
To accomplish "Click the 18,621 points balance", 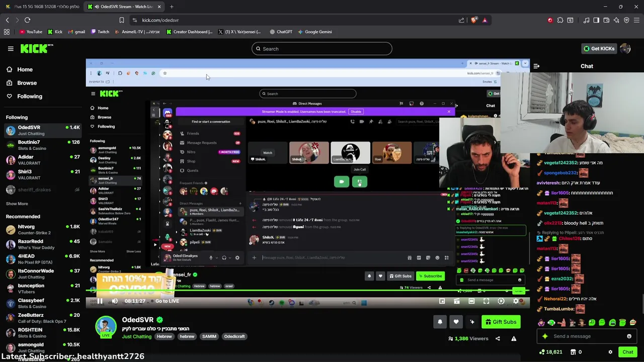I will pyautogui.click(x=550, y=352).
